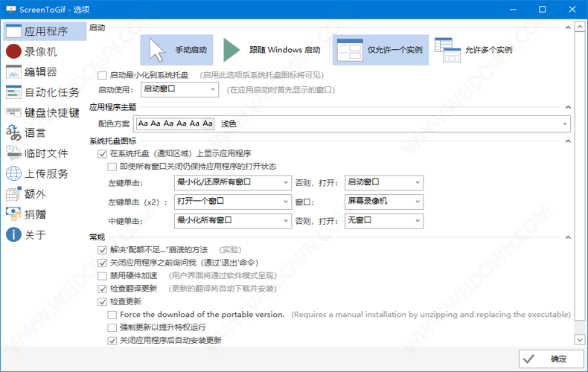Select 仅允许一个实例 option
This screenshot has width=588, height=372.
(x=380, y=50)
